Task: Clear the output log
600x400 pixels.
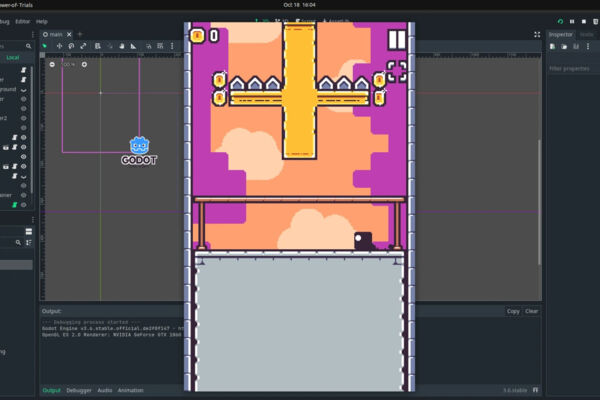Action: (532, 311)
